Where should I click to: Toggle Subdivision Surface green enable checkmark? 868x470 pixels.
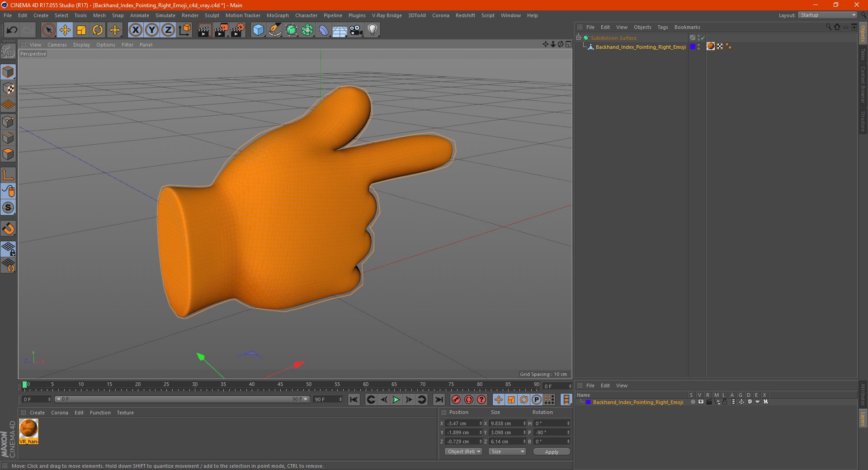point(703,38)
